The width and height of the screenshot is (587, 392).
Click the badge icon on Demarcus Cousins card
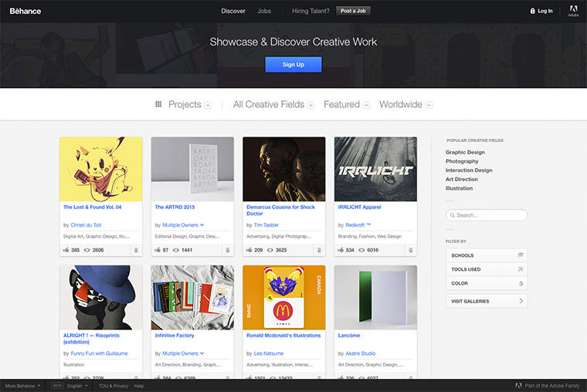click(319, 250)
